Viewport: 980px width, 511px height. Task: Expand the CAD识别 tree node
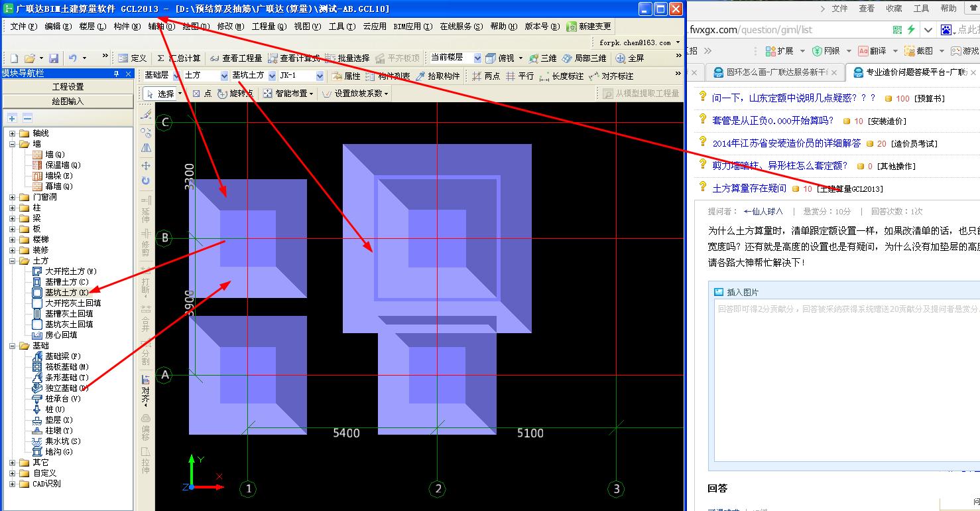[x=13, y=484]
